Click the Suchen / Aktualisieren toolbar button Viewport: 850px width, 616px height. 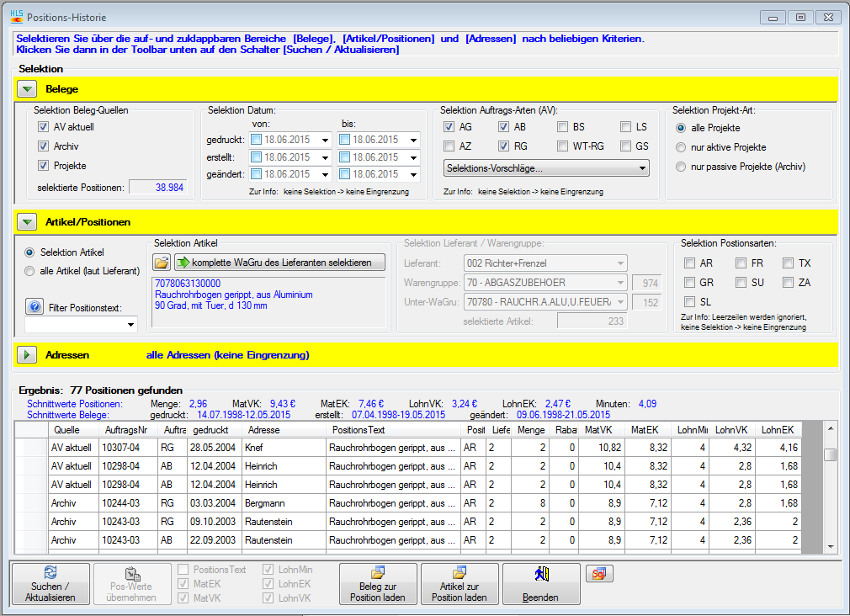click(51, 584)
